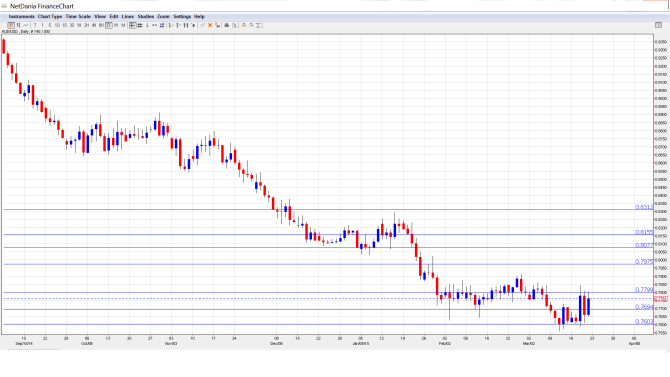Click the printer icon in toolbar

(227, 25)
